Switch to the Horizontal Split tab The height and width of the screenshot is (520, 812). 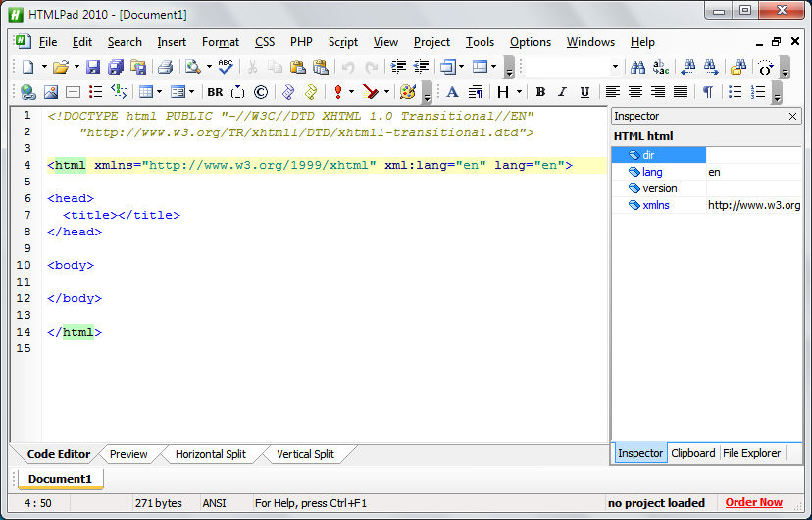[x=210, y=454]
